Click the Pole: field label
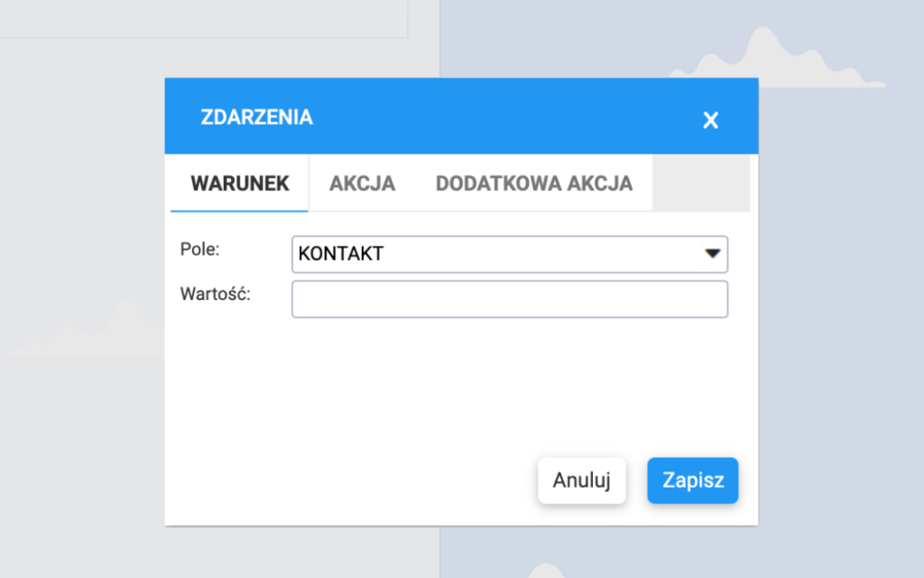This screenshot has height=578, width=924. (199, 247)
